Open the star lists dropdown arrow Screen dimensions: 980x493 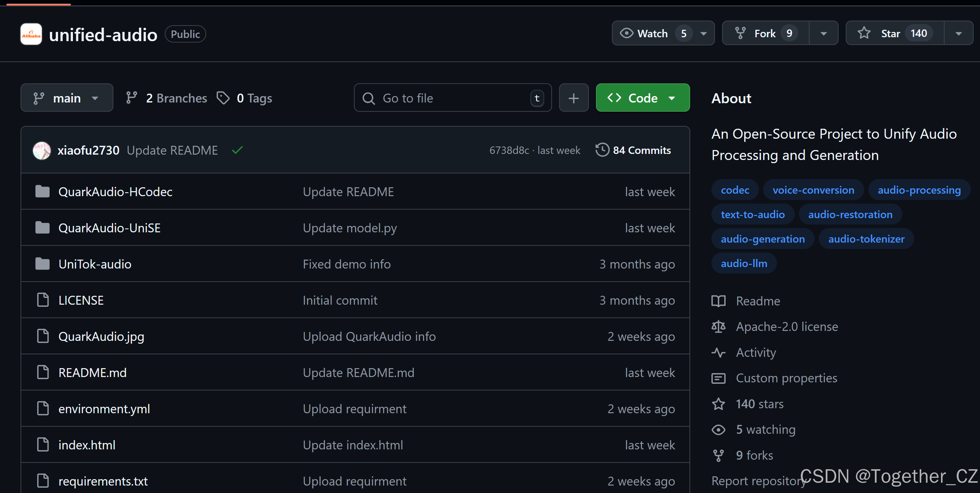(958, 33)
